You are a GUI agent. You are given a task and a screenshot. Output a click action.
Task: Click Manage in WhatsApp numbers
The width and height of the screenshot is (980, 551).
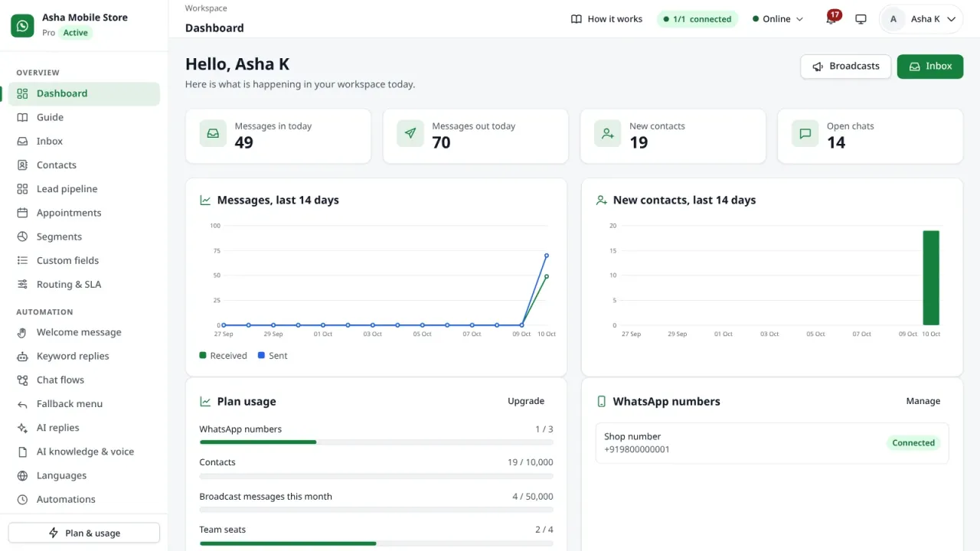point(923,401)
